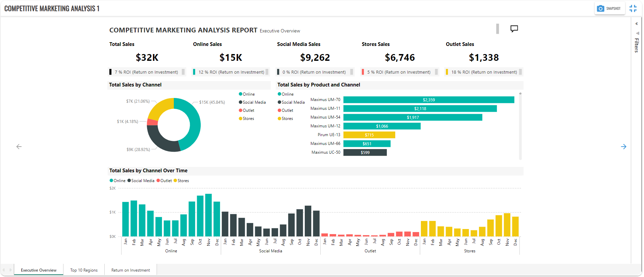This screenshot has height=277, width=644.
Task: Switch to the Top 10 Regions tab
Action: (x=84, y=270)
